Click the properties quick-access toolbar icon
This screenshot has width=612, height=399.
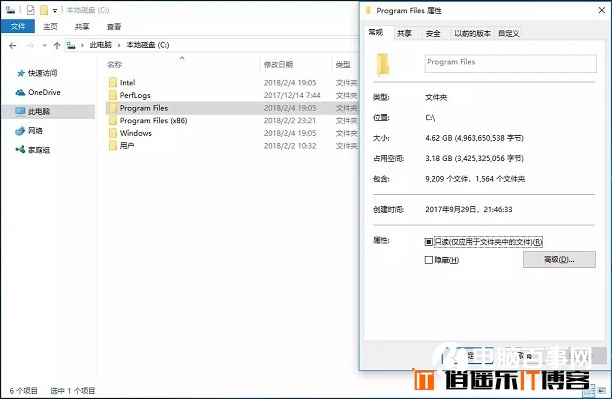pyautogui.click(x=30, y=10)
